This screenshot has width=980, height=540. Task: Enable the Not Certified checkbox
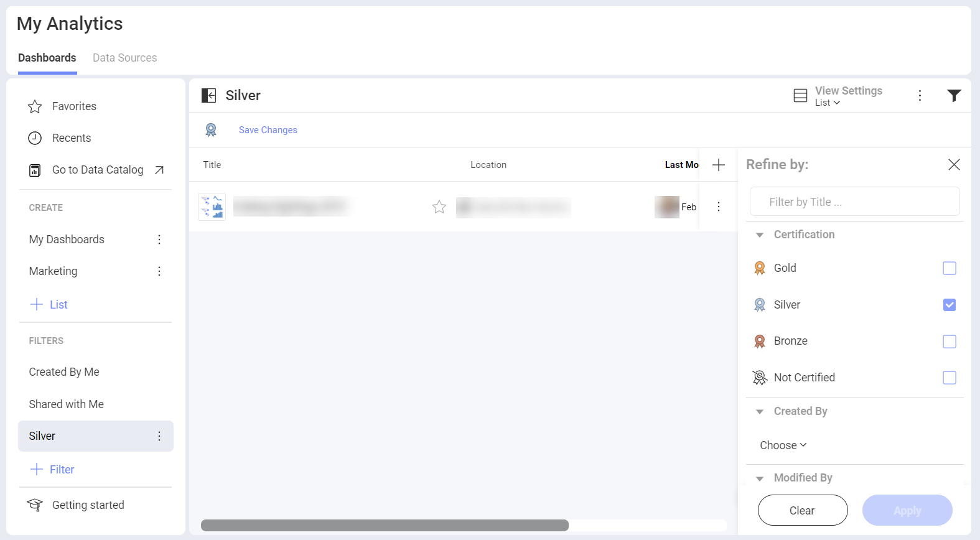click(949, 378)
